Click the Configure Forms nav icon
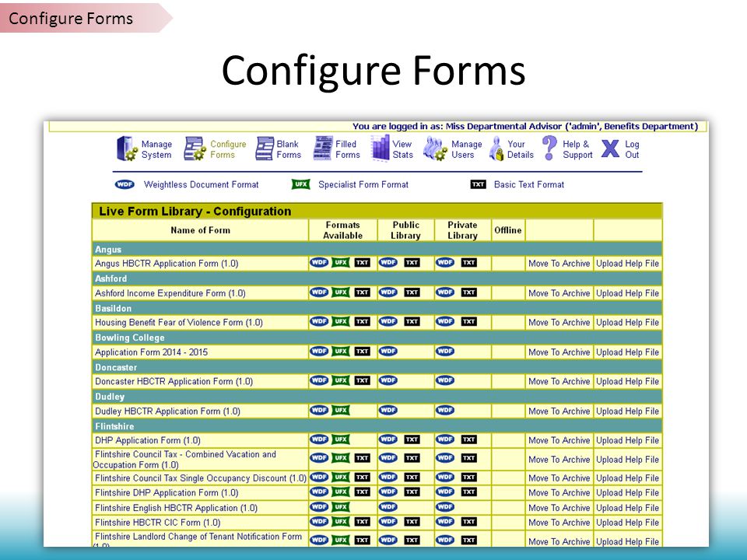Screen dimensions: 747x560 195,149
